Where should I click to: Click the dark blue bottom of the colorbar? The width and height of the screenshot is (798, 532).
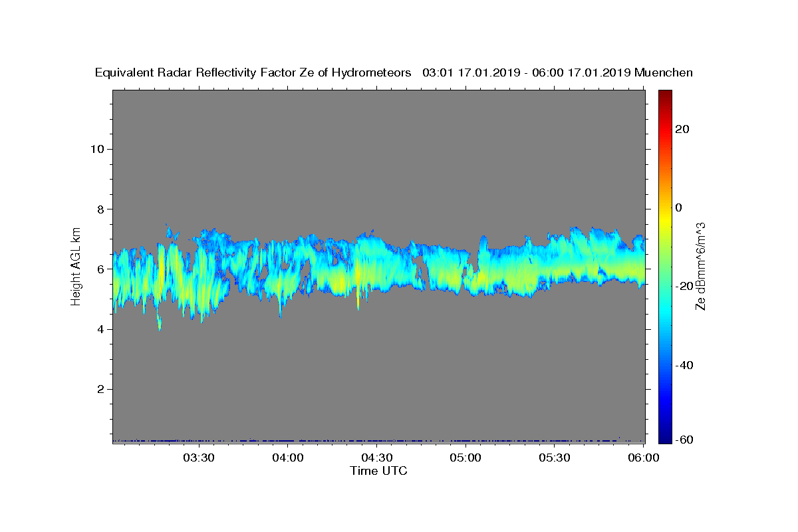(665, 436)
